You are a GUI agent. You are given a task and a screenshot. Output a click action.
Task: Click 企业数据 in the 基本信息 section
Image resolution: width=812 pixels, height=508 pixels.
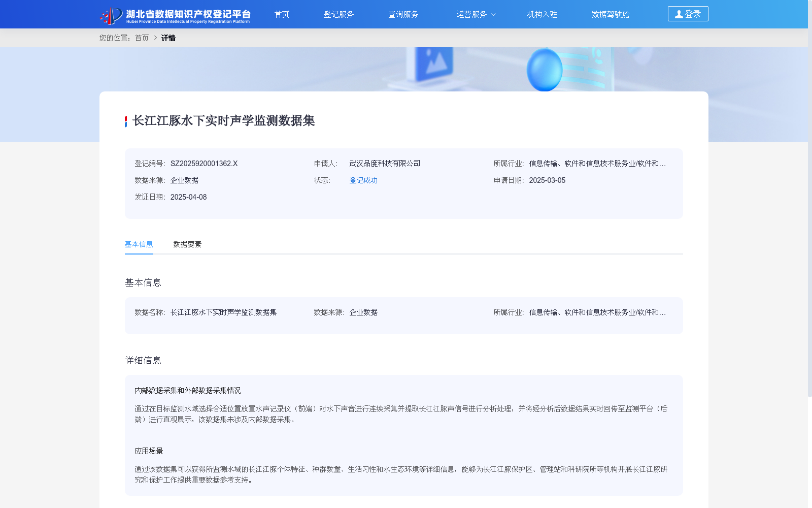[363, 312]
